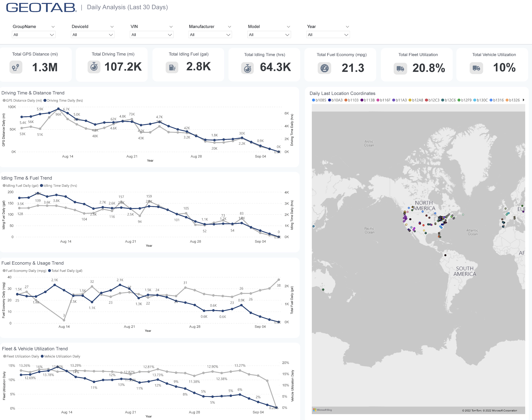Click the Fleet Utilization truck icon
The height and width of the screenshot is (420, 532).
[400, 69]
